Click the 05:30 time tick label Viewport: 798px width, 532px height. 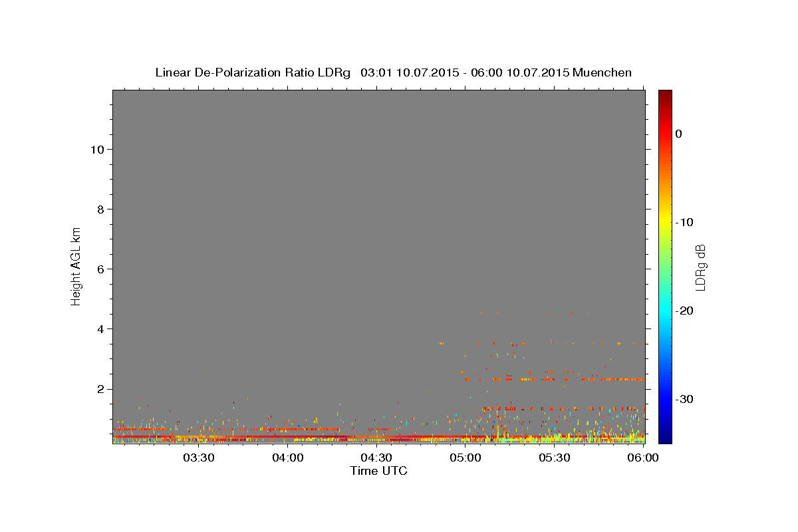pos(555,458)
